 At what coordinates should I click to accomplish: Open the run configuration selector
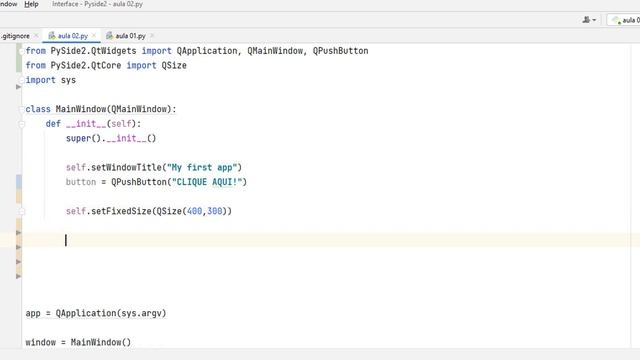(x=624, y=20)
